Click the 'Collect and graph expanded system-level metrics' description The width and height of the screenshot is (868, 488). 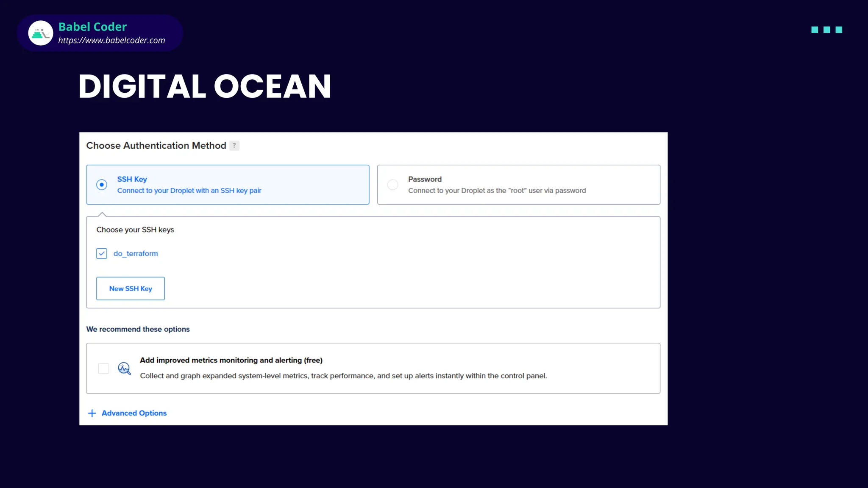343,376
